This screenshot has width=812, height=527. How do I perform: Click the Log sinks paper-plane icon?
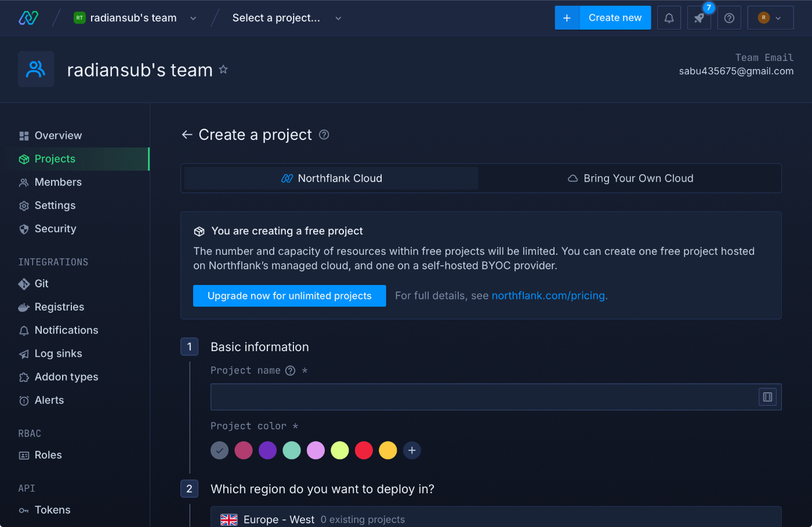point(24,353)
